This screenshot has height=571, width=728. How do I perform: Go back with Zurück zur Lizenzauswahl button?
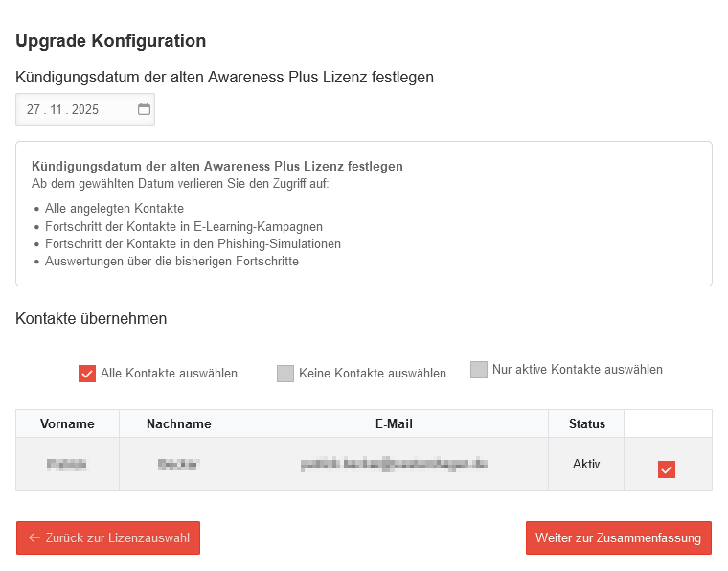(108, 538)
